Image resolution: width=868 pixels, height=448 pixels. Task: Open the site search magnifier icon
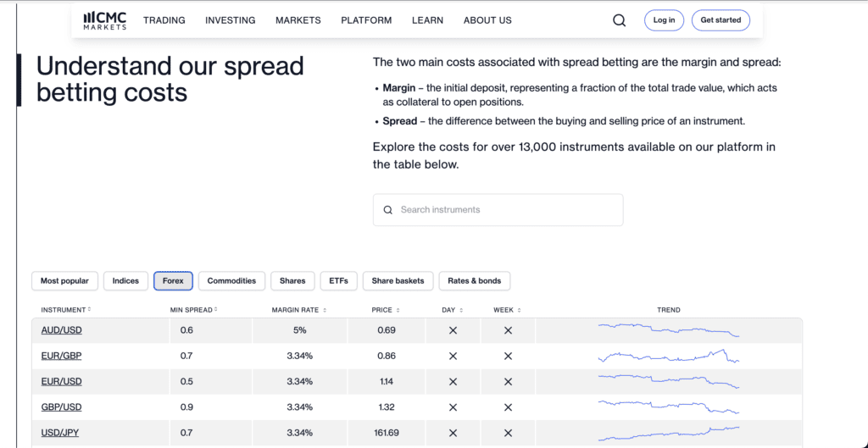(620, 20)
